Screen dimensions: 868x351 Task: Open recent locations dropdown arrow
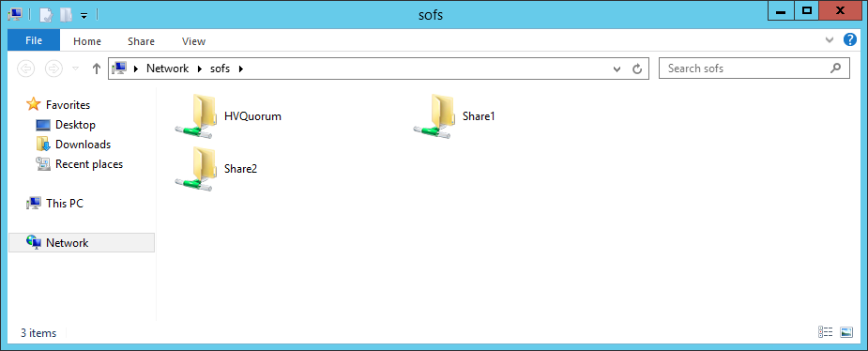(x=76, y=69)
